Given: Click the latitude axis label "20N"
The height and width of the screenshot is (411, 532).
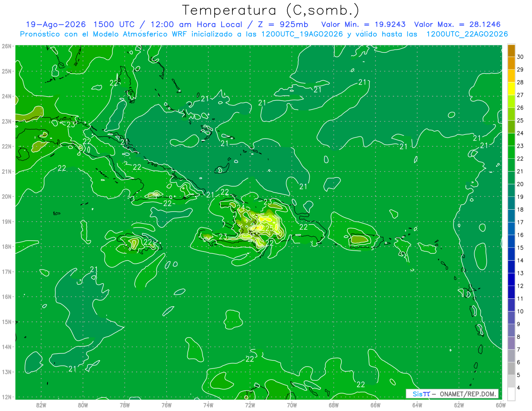Looking at the screenshot, I should [x=6, y=196].
